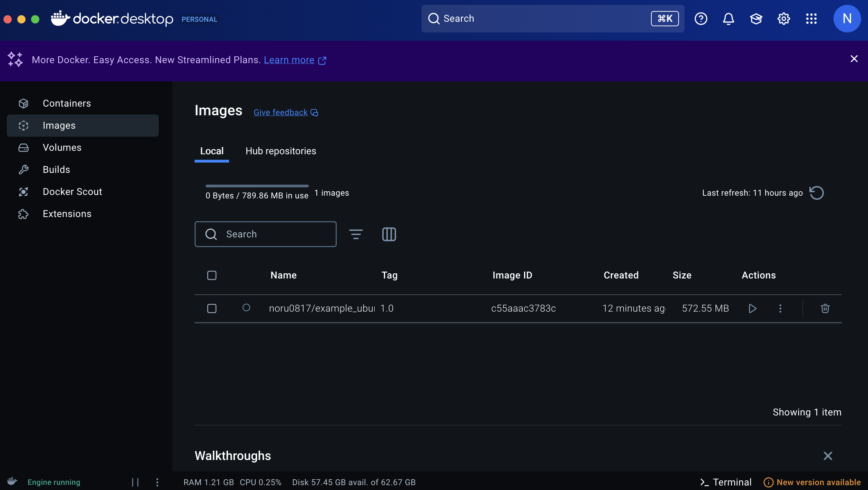Open the column display settings icon
868x490 pixels.
389,234
